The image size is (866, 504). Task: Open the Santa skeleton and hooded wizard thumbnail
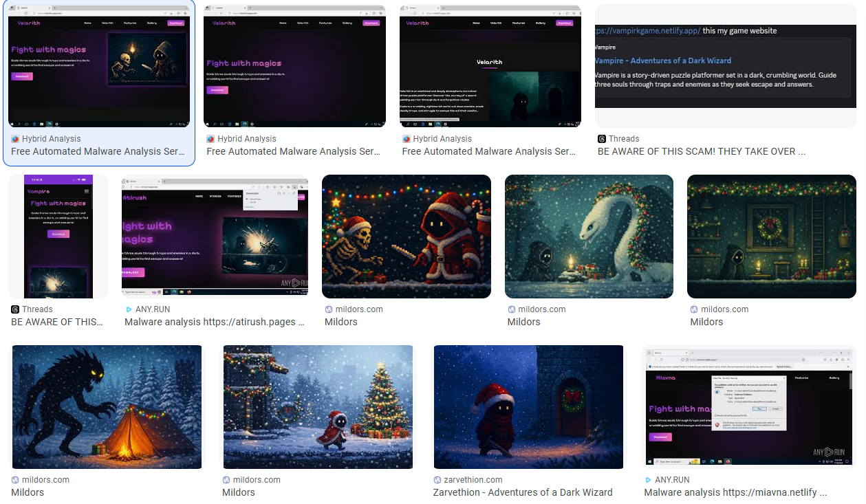tap(406, 236)
